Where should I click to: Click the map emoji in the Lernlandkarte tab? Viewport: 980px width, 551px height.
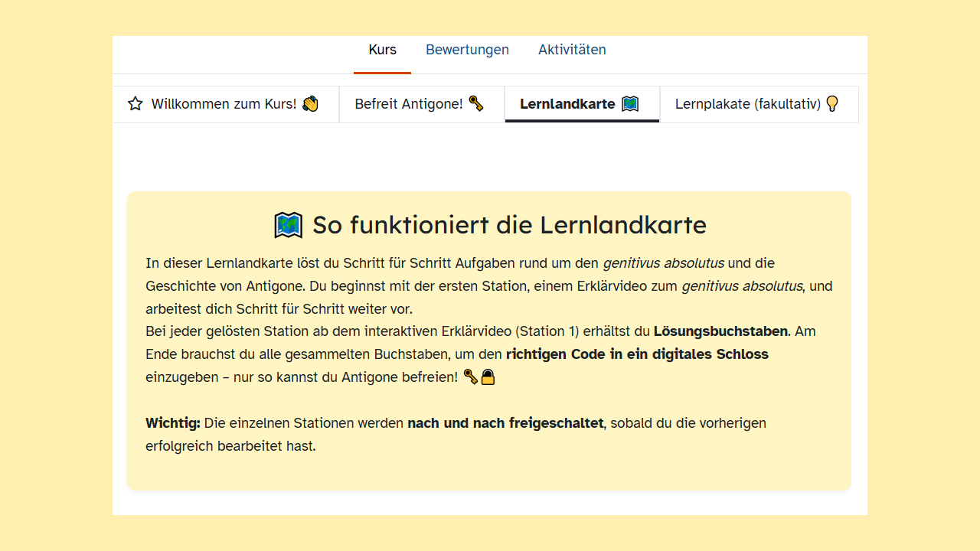tap(630, 104)
